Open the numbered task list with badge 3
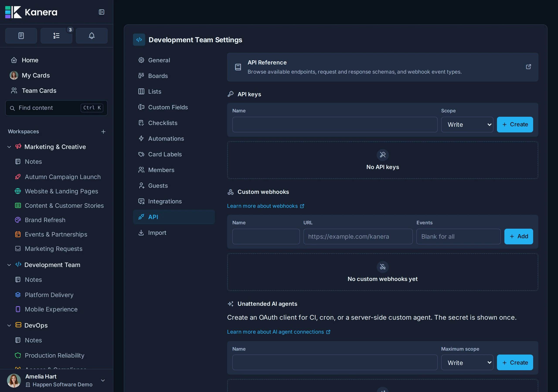Viewport: 558px width, 392px height. (x=56, y=36)
